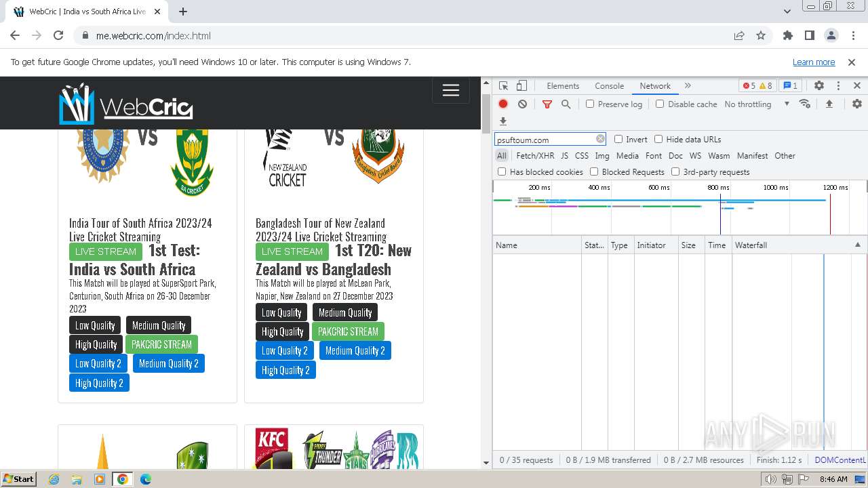Share this page from the address bar
This screenshot has width=868, height=488.
739,36
